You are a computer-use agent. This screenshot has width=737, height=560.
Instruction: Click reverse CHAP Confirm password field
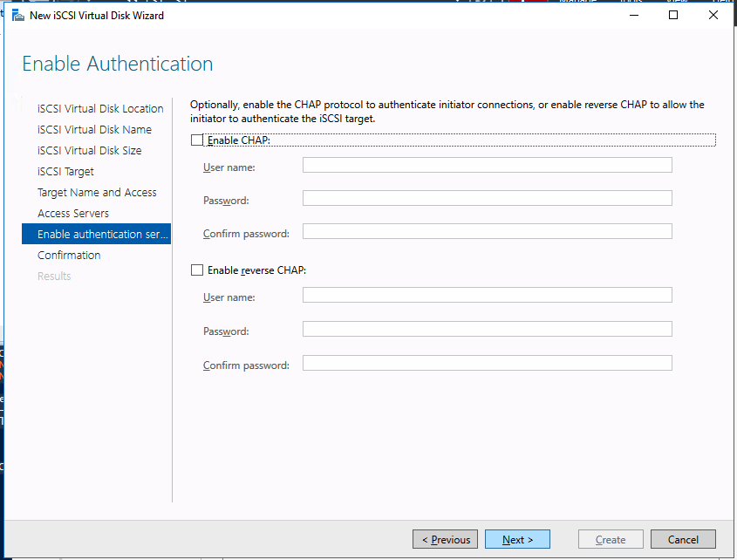click(x=487, y=363)
